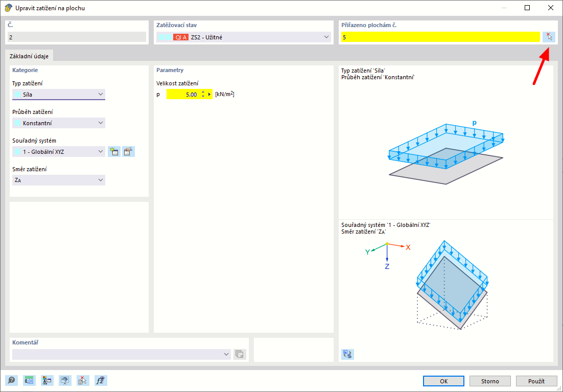
Task: Open the Komentář combo box
Action: (122, 354)
